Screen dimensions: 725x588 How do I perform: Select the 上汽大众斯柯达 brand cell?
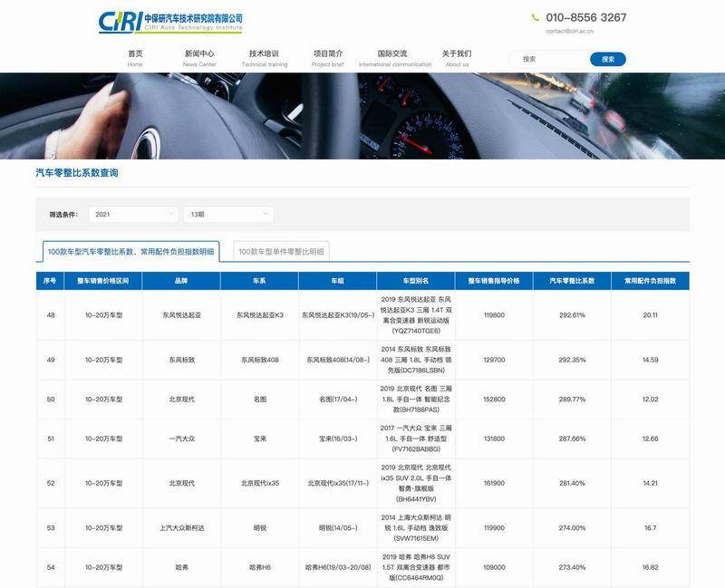[182, 528]
